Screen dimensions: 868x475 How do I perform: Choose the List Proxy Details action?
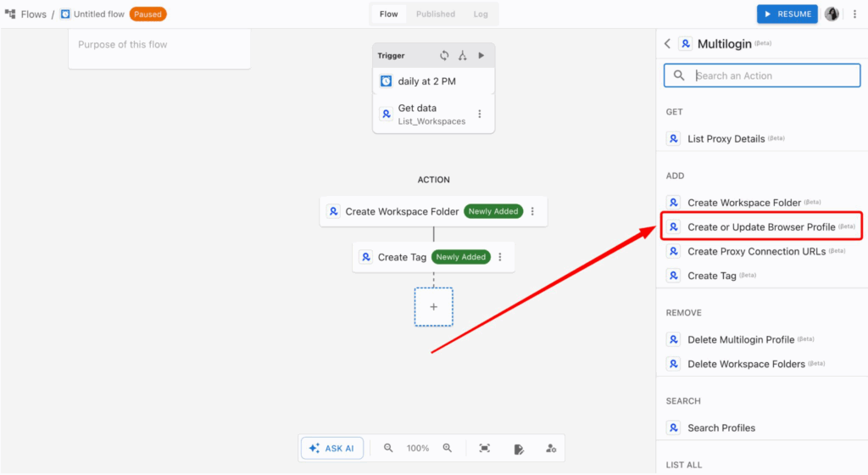click(762, 139)
